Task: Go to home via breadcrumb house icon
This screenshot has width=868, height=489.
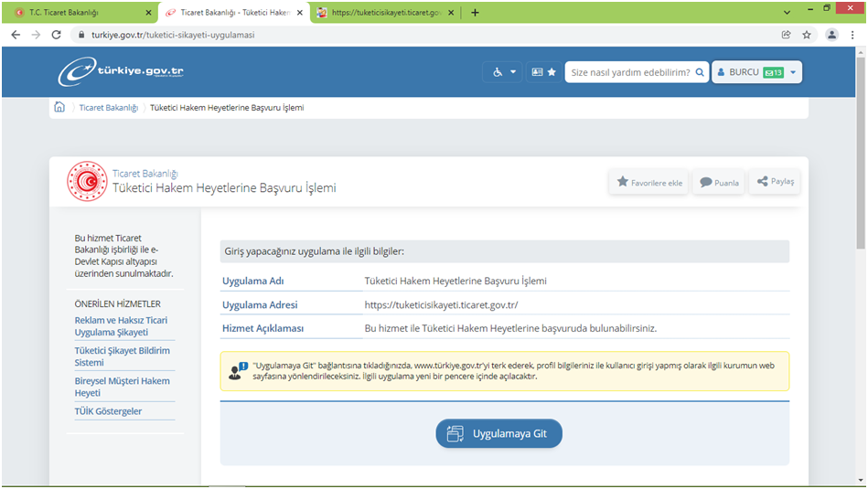Action: click(59, 107)
